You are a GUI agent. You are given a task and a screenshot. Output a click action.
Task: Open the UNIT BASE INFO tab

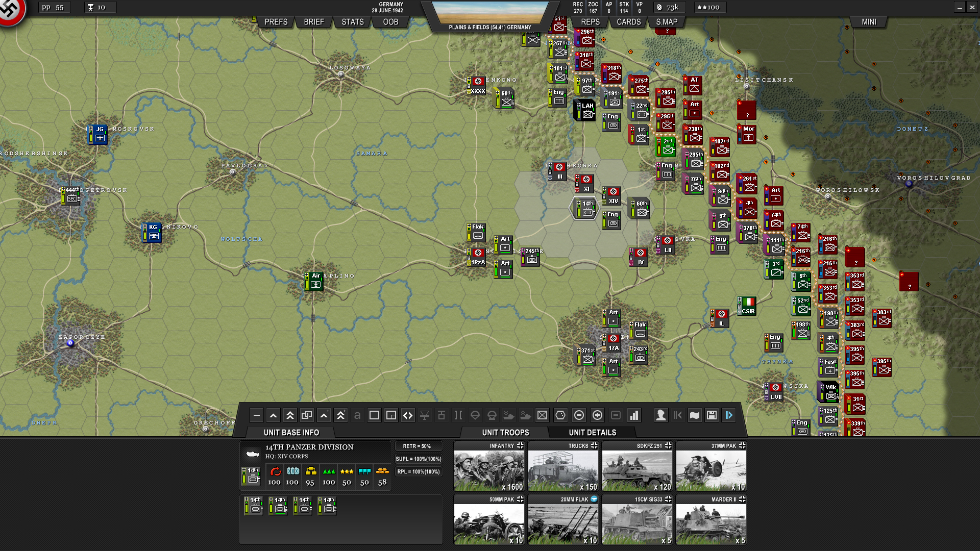(291, 433)
